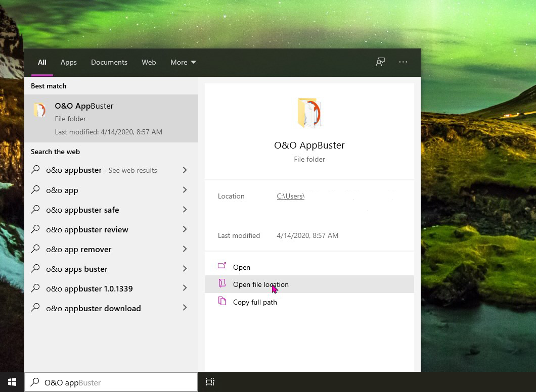Screen dimensions: 536x392
Task: Select the O&O AppBuster best match result
Action: pos(111,119)
